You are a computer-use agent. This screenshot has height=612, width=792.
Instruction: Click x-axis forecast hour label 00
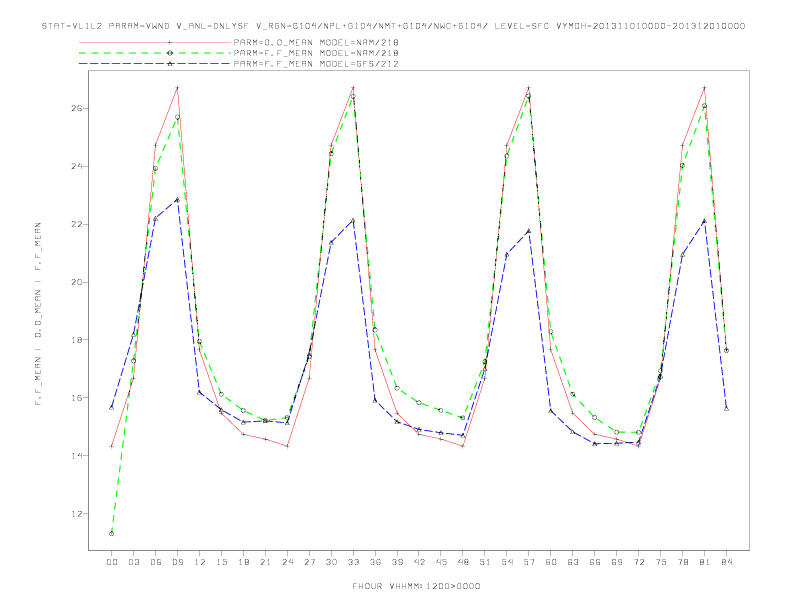click(112, 562)
